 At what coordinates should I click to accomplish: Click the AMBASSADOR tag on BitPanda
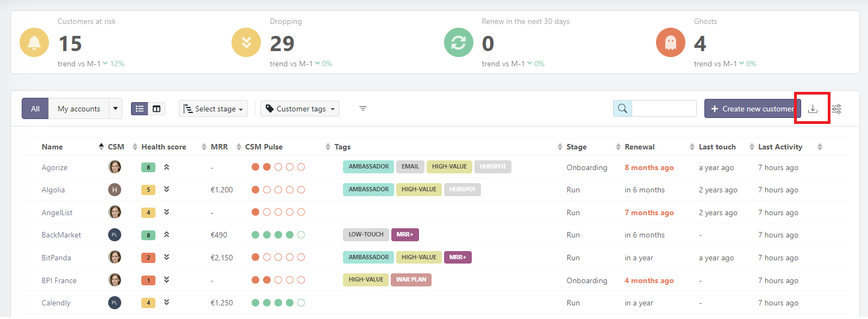pos(369,257)
